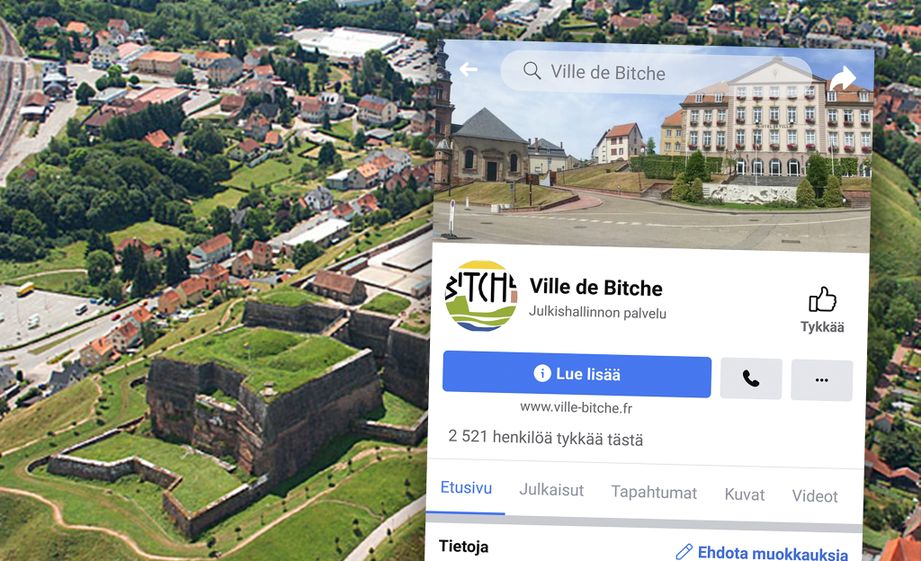Open the Bitche round profile logo
This screenshot has height=561, width=921.
[481, 295]
